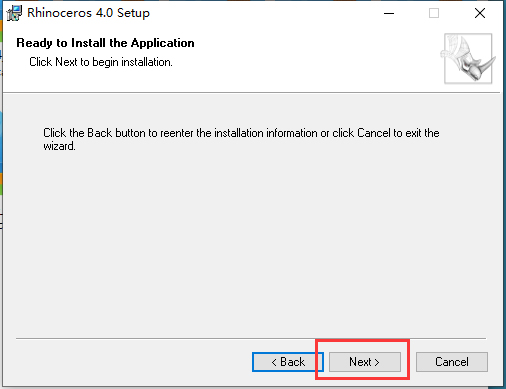The height and width of the screenshot is (389, 506).
Task: Go Back to reenter installation information
Action: click(288, 362)
